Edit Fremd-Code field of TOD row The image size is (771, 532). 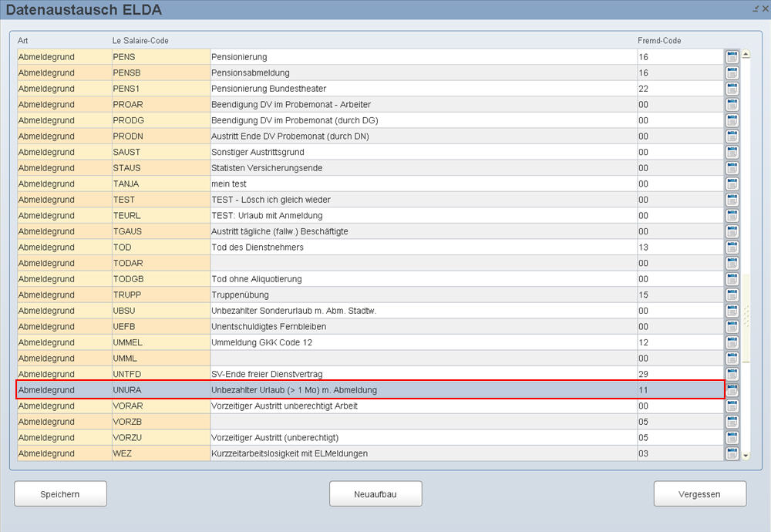[x=681, y=247]
